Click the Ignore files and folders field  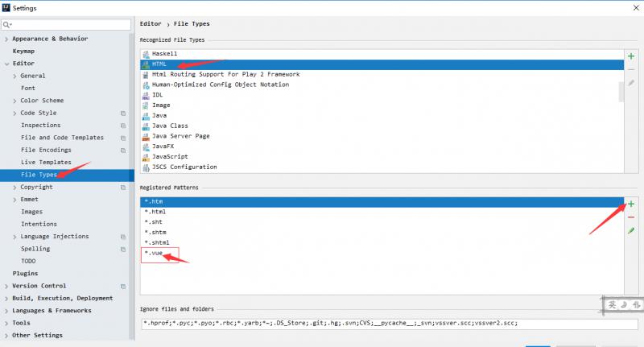(390, 324)
